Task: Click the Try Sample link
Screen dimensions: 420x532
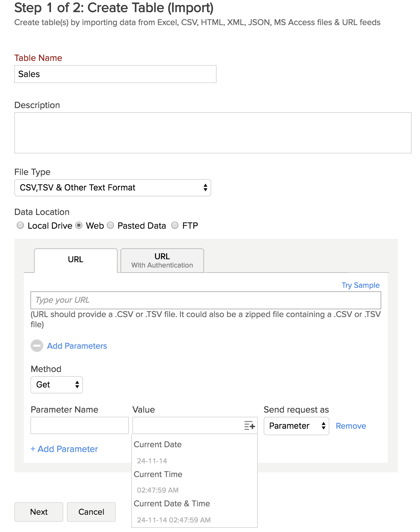Action: 361,285
